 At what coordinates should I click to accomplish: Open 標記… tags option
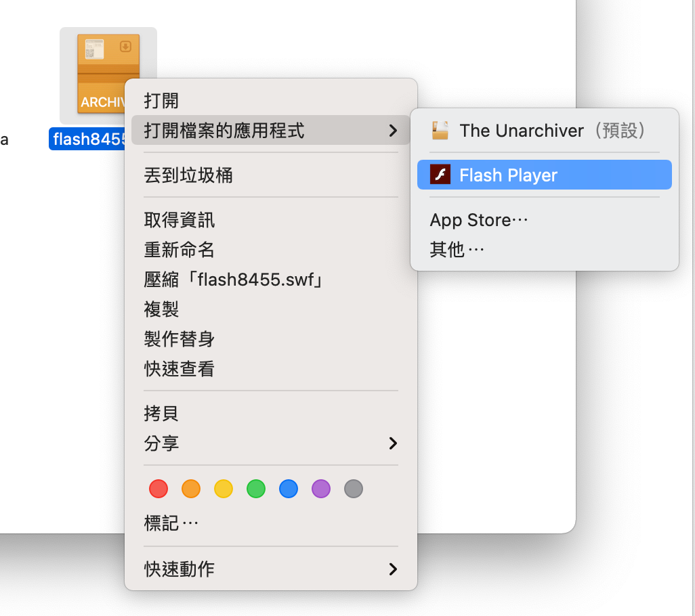(x=271, y=523)
